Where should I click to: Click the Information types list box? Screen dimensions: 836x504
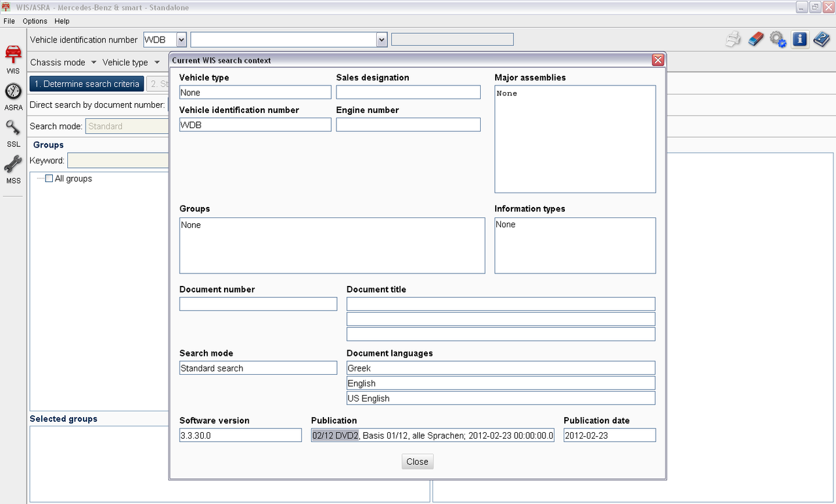click(575, 245)
